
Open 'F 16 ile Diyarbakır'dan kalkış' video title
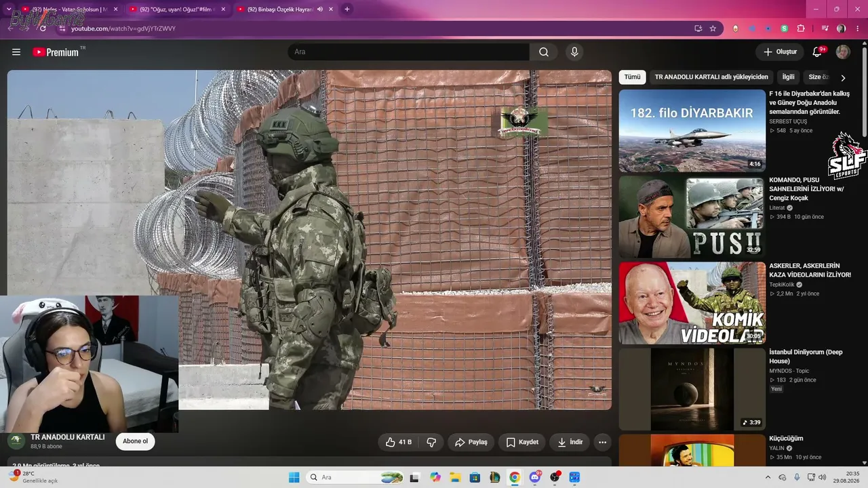coord(810,102)
